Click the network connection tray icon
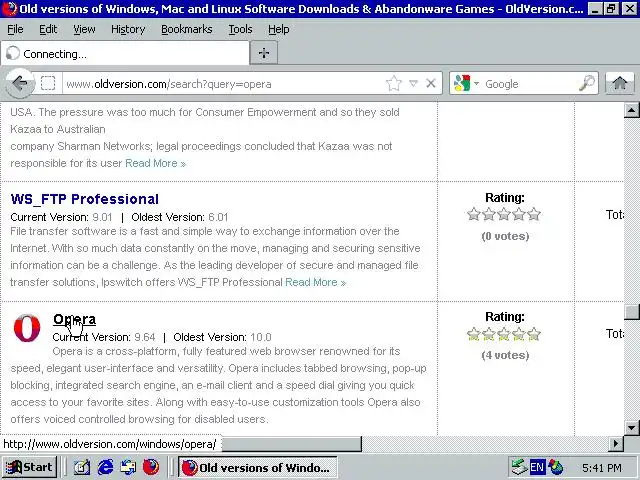Screen dimensions: 640x480 [519, 467]
